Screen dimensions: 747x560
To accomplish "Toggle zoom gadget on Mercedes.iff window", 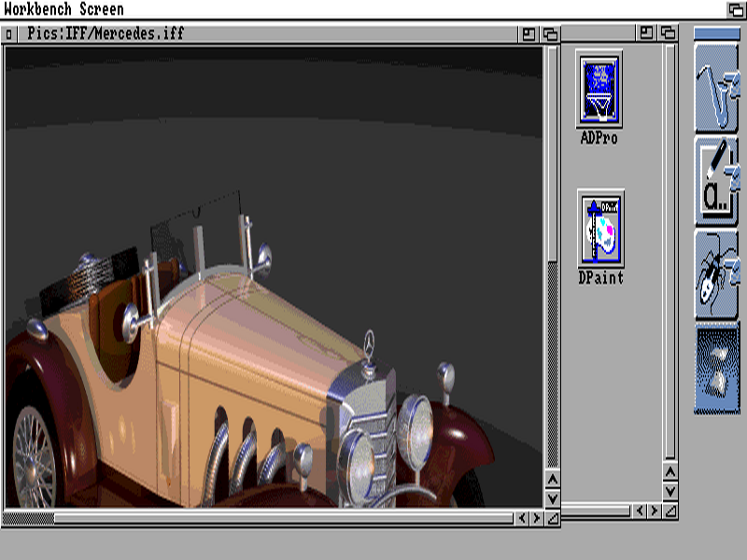I will pos(529,34).
